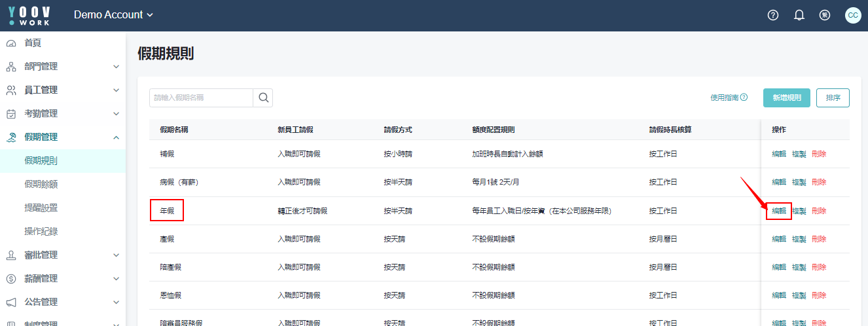The width and height of the screenshot is (868, 326).
Task: Open the 假期餘額 submenu item
Action: [41, 185]
